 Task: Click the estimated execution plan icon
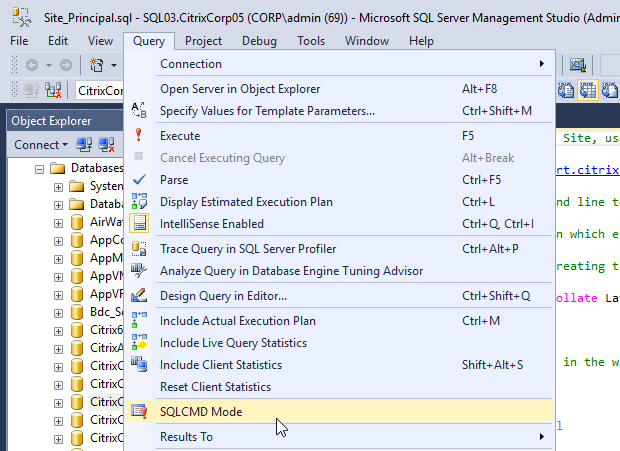(139, 201)
